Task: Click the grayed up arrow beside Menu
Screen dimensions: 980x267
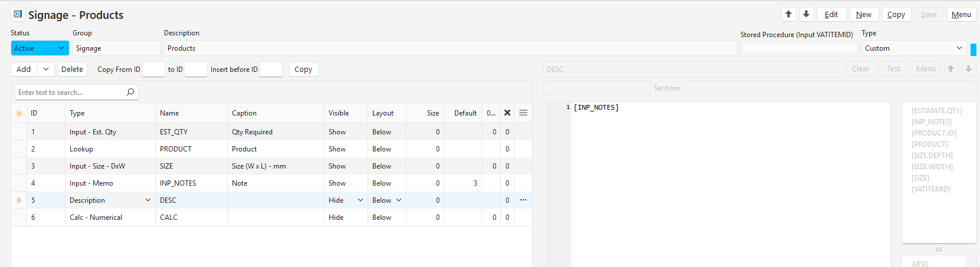Action: [x=950, y=69]
